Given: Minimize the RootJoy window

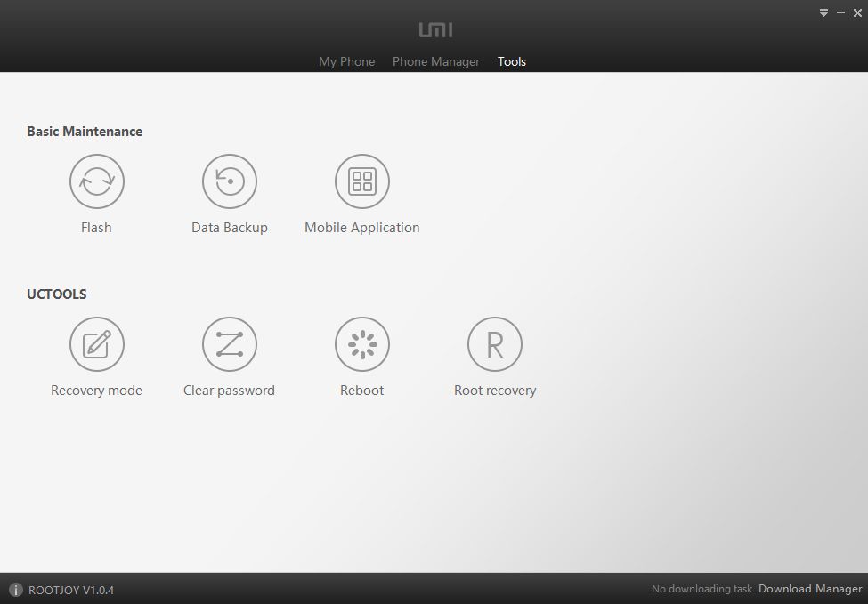Looking at the screenshot, I should point(840,12).
